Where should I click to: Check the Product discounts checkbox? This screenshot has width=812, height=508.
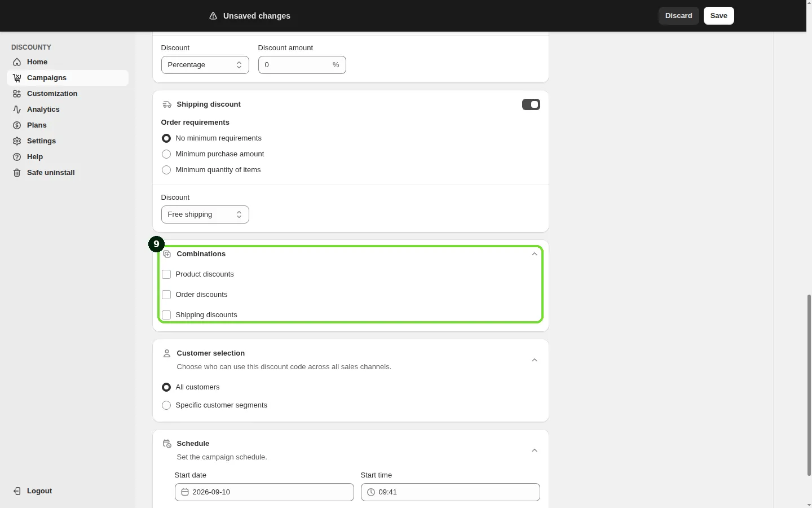coord(166,274)
